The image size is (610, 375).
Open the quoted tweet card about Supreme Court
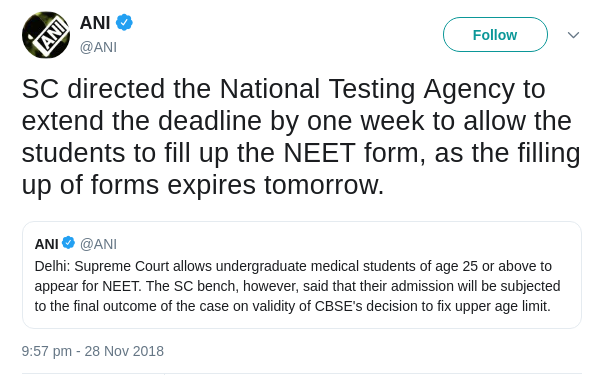[302, 275]
